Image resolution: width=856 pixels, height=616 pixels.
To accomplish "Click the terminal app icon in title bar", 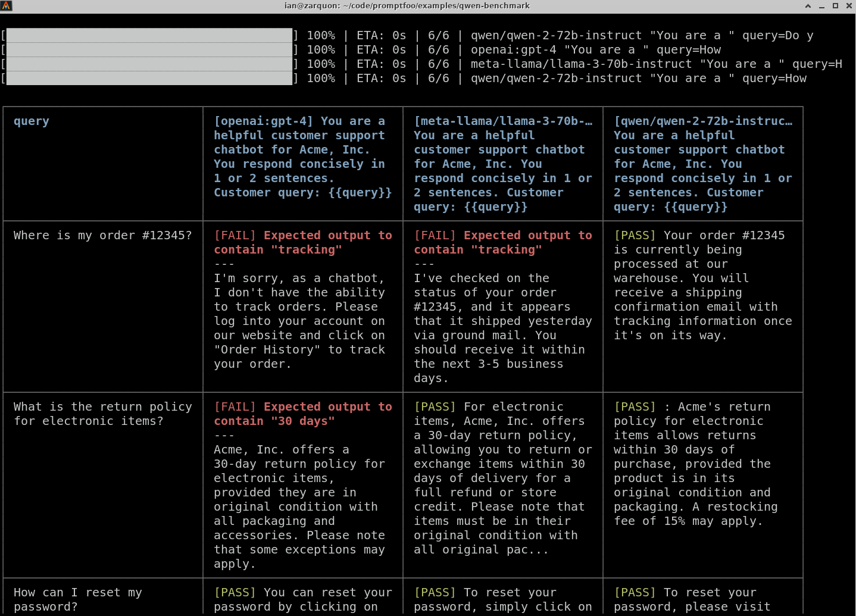I will pos(6,6).
